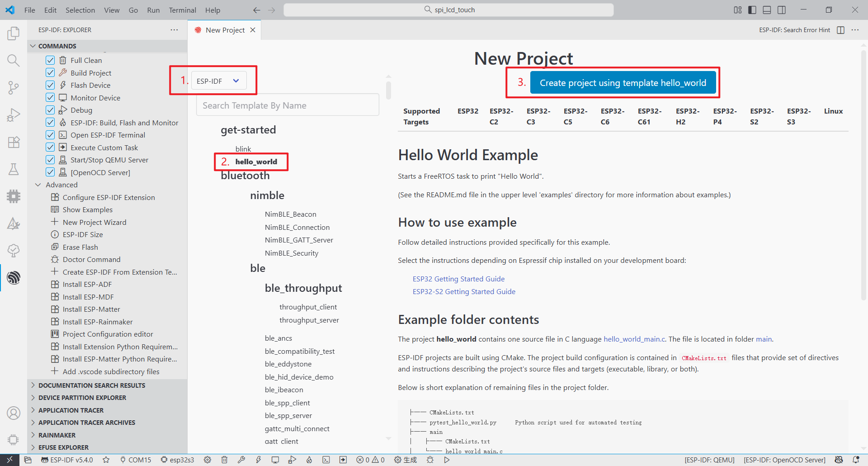
Task: Expand the eFuse Explorer section
Action: click(107, 447)
